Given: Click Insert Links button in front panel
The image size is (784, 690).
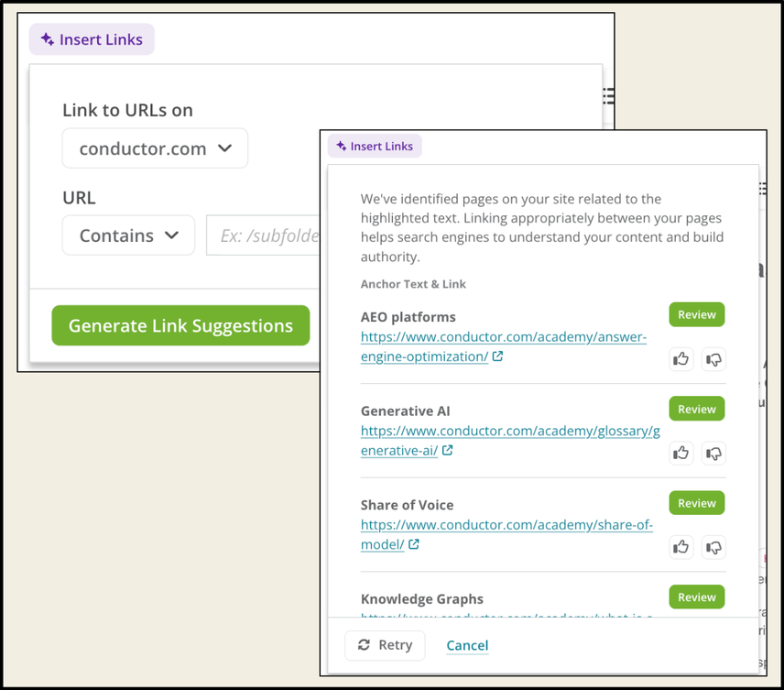Looking at the screenshot, I should [375, 146].
